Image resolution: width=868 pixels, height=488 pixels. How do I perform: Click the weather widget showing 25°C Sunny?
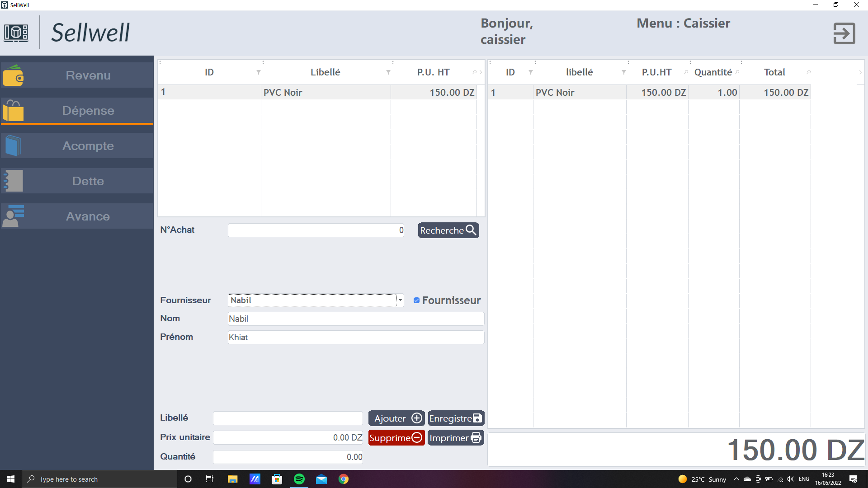[x=702, y=479]
